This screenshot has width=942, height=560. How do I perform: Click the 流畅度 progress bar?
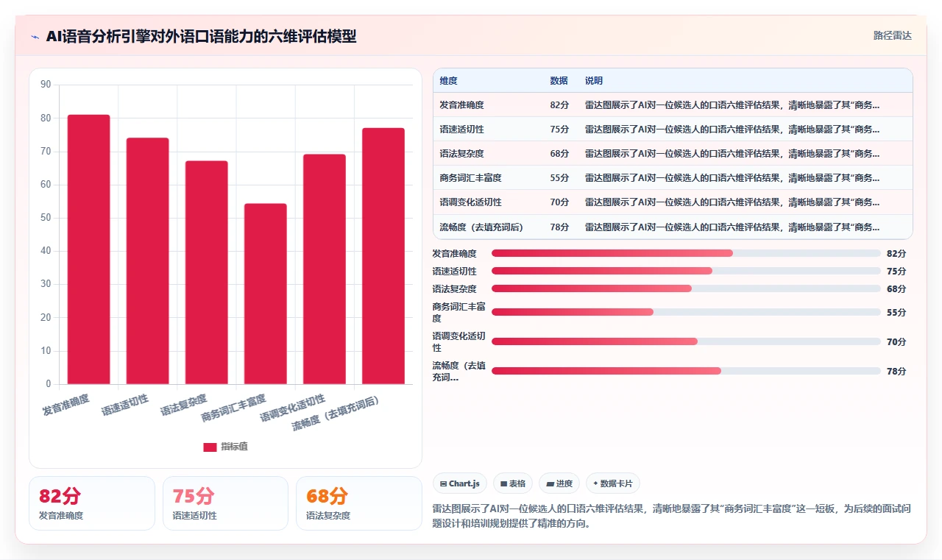tap(686, 371)
